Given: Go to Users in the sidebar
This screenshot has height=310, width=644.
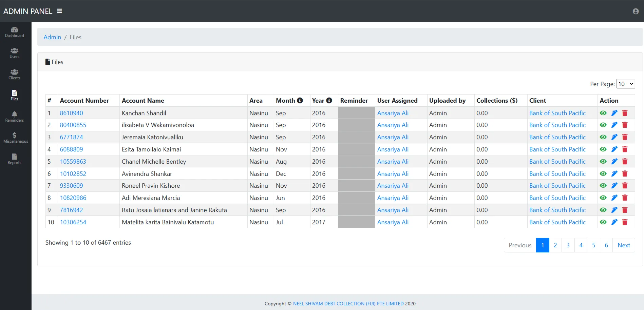Looking at the screenshot, I should 15,53.
